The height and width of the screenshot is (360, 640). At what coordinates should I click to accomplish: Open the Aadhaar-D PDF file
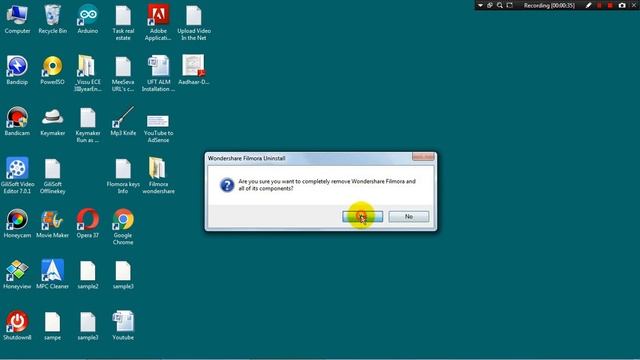(193, 70)
